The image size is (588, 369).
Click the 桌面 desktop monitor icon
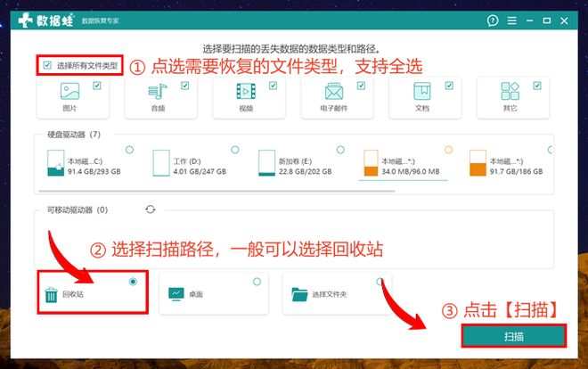[x=176, y=294]
